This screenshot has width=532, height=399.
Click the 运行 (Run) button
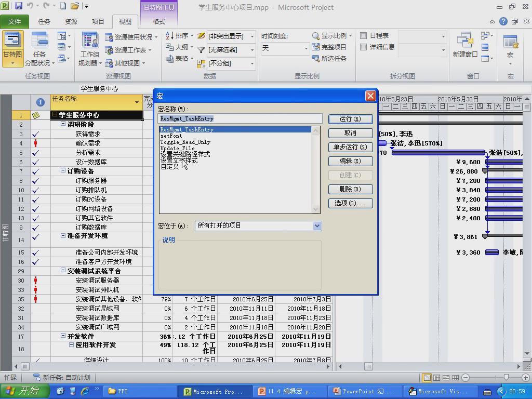(x=351, y=119)
